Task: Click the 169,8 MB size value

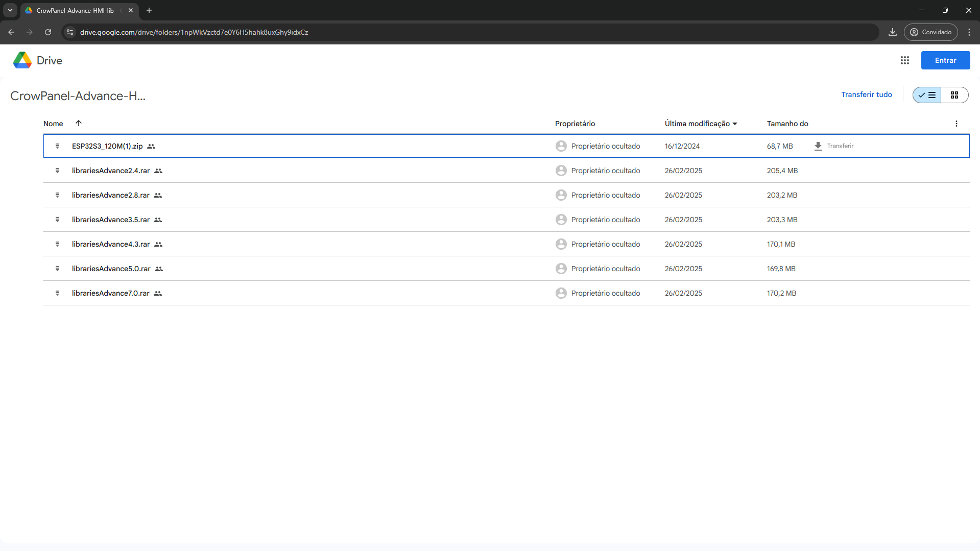Action: 781,269
